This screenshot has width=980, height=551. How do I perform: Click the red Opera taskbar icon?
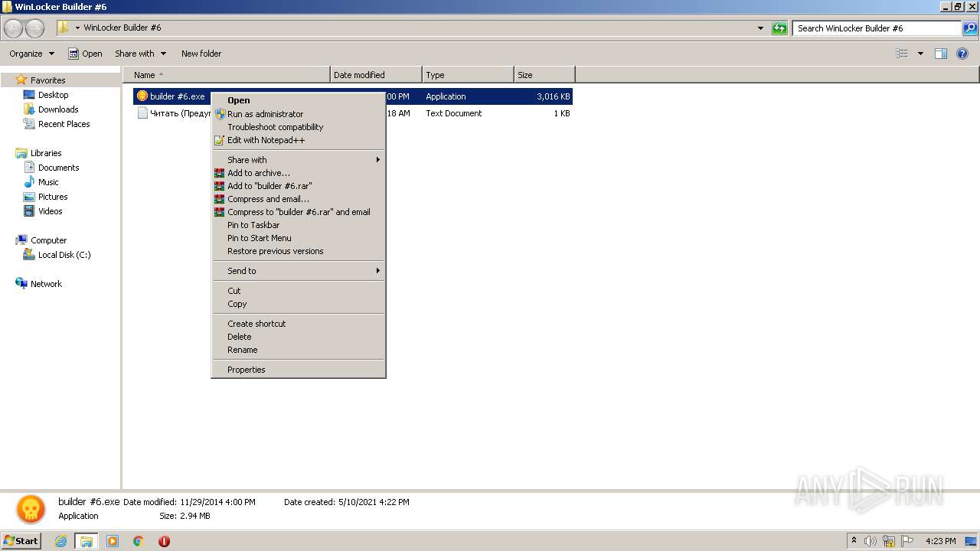[x=164, y=541]
